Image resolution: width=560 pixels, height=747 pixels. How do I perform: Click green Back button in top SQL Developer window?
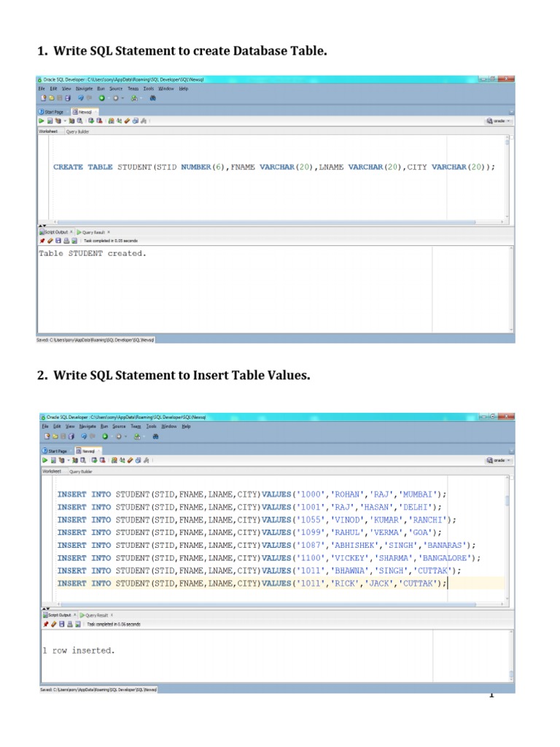(x=102, y=98)
